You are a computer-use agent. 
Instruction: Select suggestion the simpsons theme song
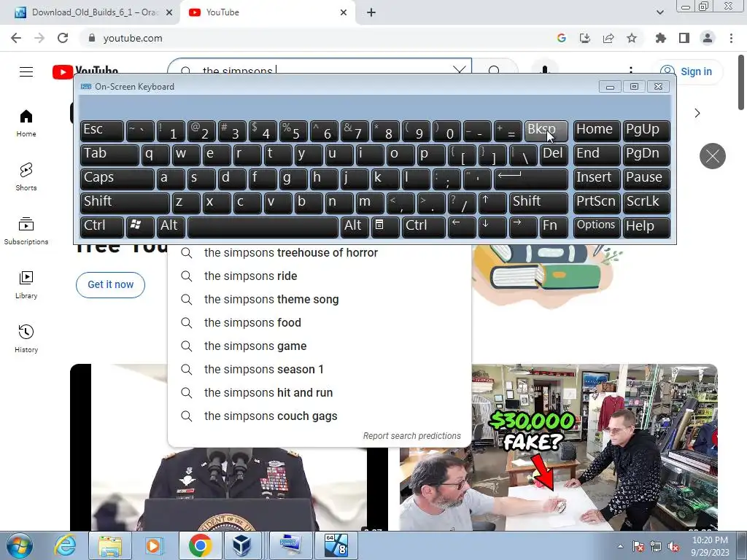pos(320,300)
